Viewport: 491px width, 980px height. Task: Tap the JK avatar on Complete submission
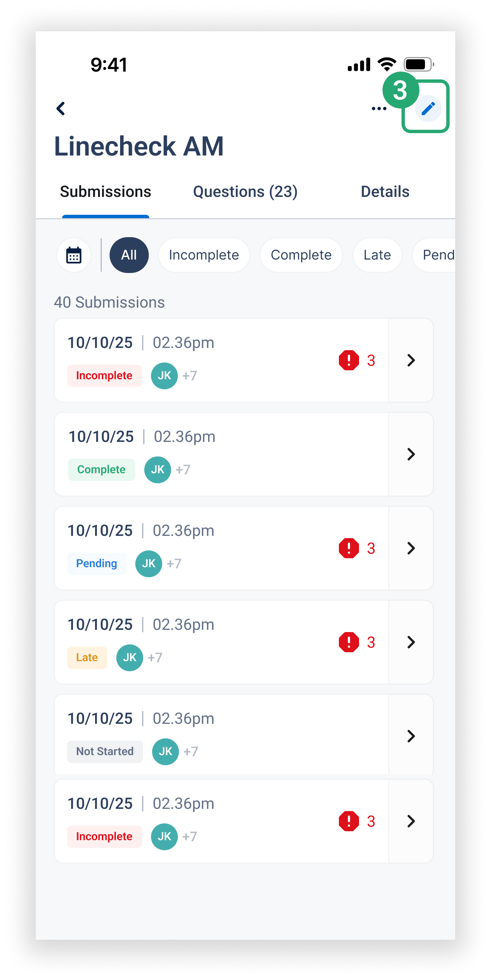157,470
